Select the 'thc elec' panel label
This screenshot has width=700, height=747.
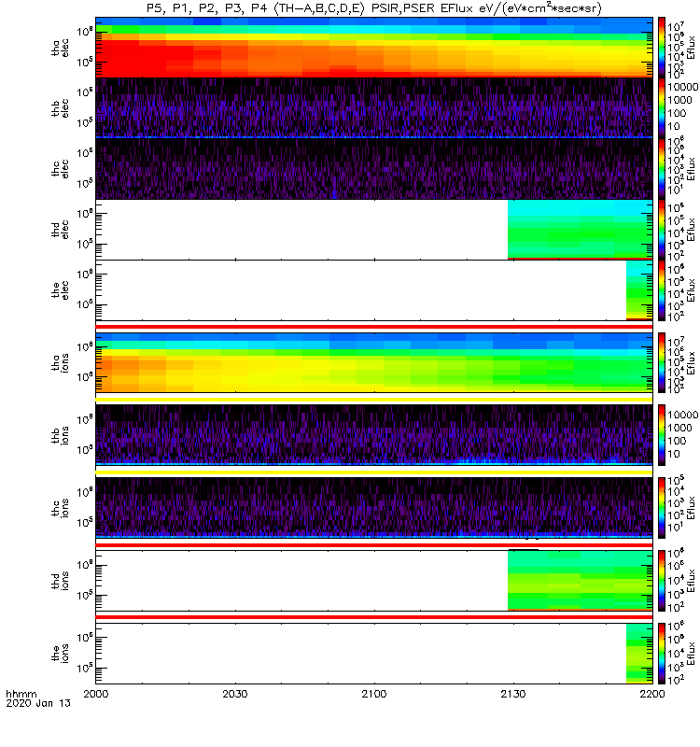tap(60, 169)
